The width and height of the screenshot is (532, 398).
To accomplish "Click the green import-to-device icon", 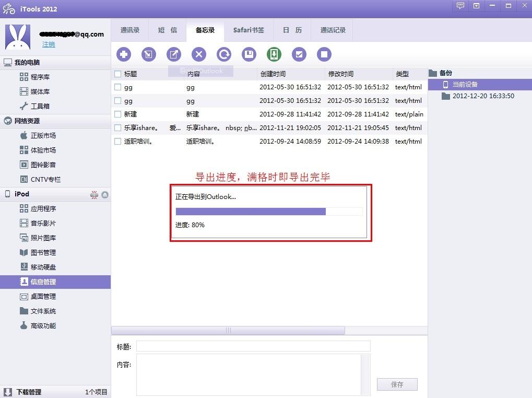I will [x=274, y=54].
